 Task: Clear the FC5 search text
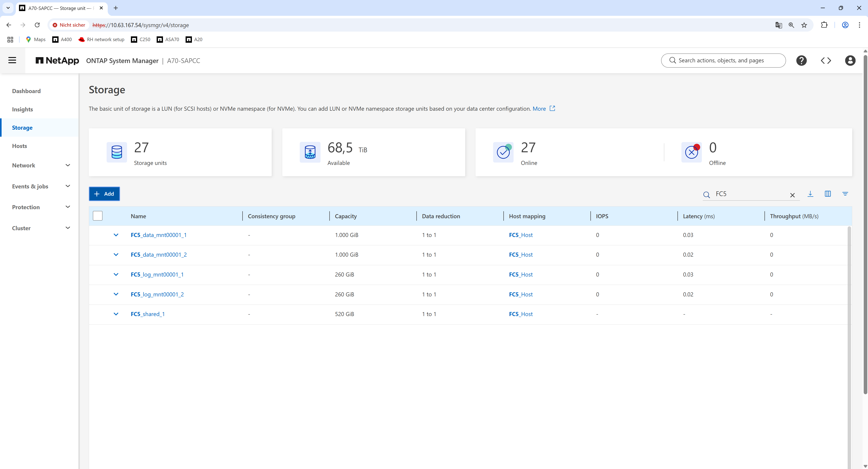pyautogui.click(x=793, y=195)
